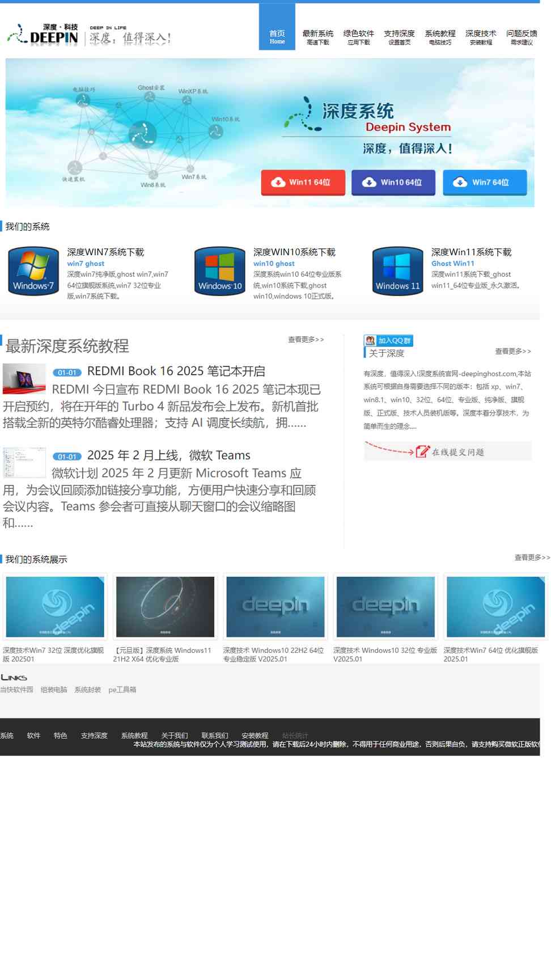Go to the 首页 Home tab

pos(277,27)
